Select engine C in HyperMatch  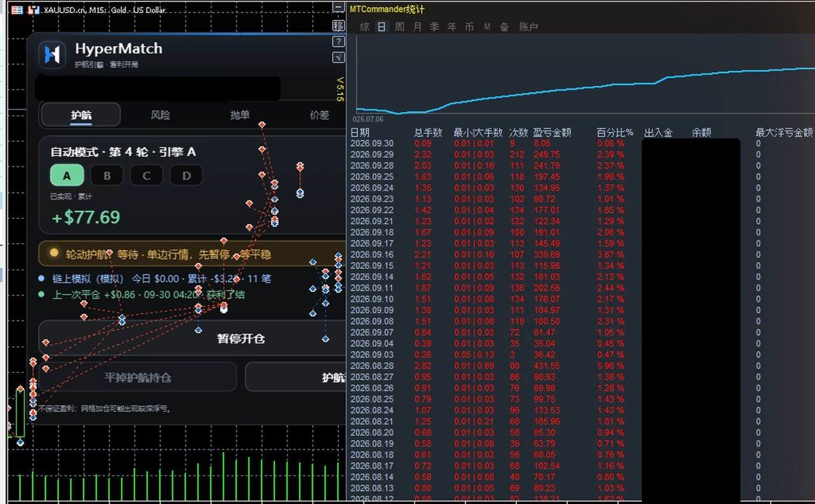point(146,176)
